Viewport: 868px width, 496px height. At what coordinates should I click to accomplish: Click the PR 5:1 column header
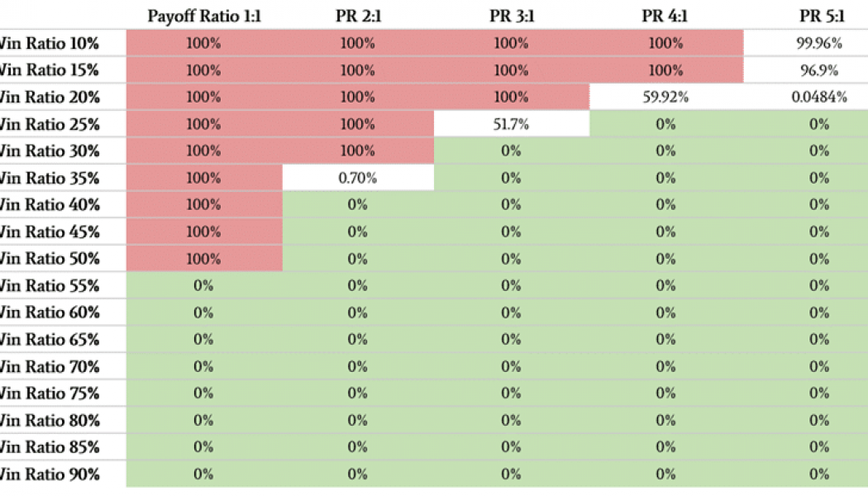tap(819, 16)
